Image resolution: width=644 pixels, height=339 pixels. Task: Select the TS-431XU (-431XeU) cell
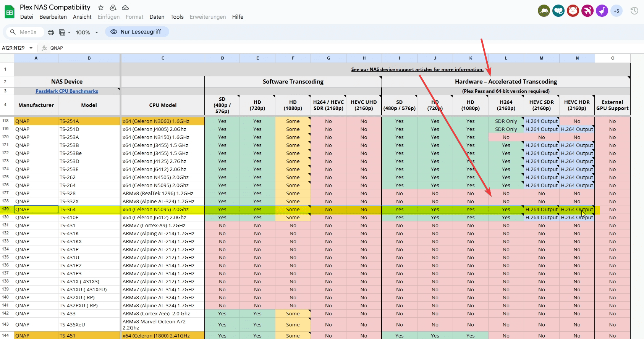[89, 290]
